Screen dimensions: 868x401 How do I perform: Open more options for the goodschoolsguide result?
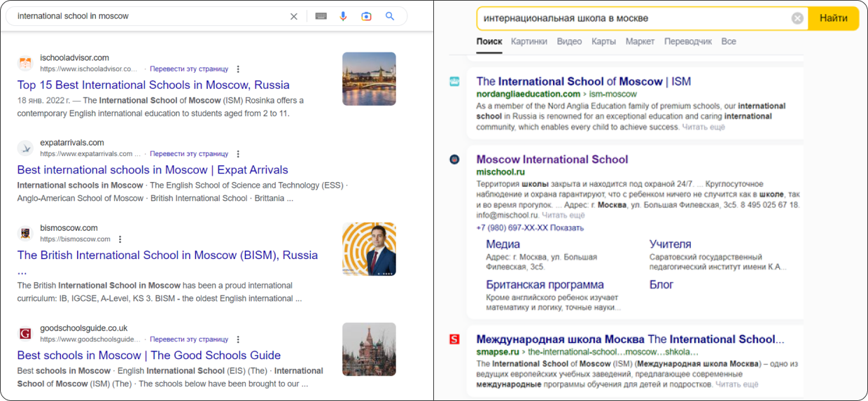pyautogui.click(x=238, y=339)
